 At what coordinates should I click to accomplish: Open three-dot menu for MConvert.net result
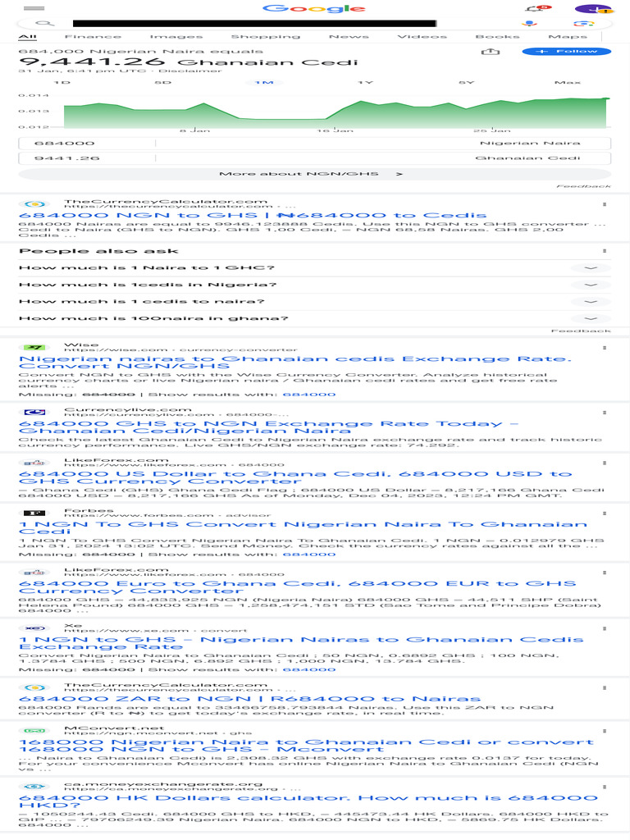(x=605, y=731)
